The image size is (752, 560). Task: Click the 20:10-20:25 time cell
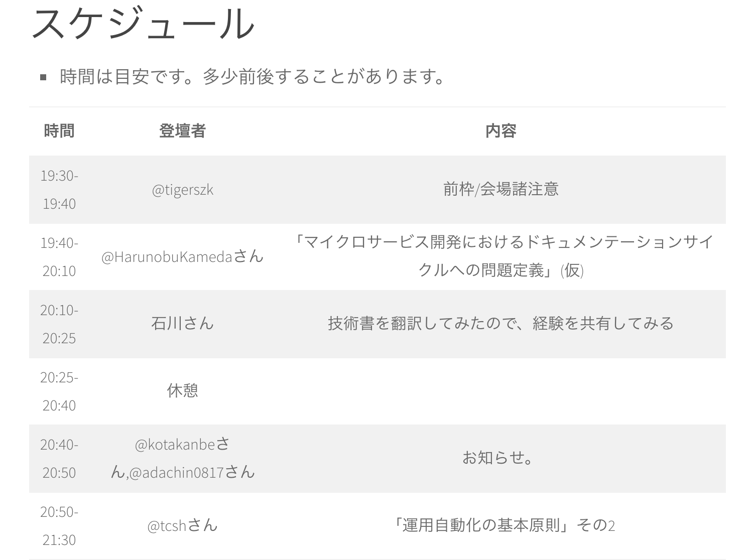tap(59, 324)
